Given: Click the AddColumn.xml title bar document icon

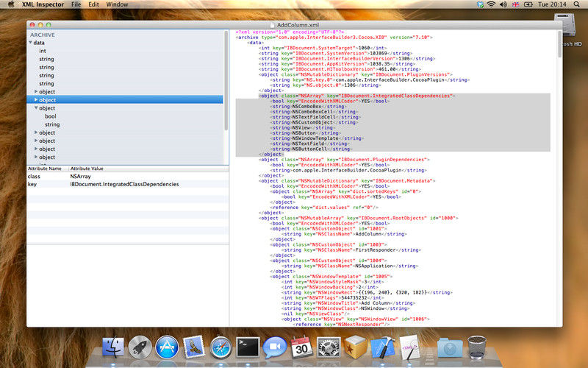Looking at the screenshot, I should (272, 25).
